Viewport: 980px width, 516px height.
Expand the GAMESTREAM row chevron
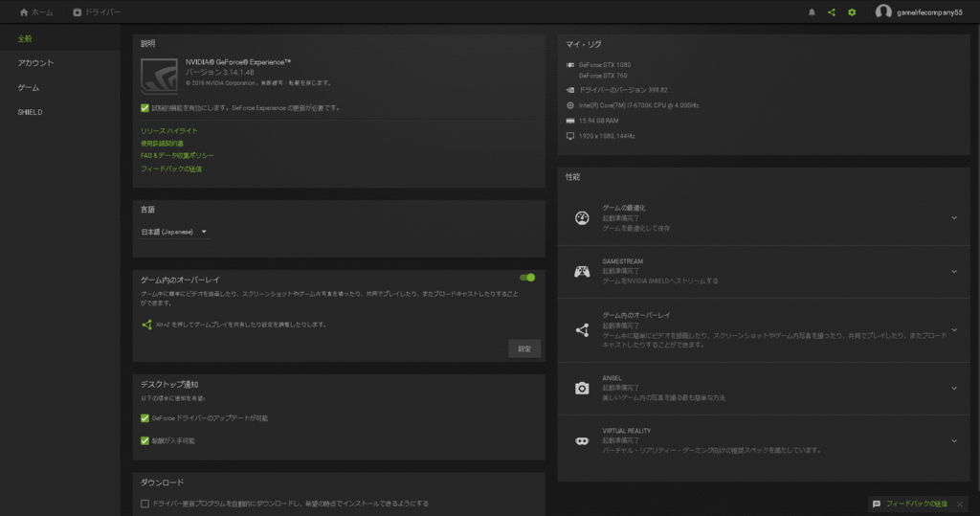tap(954, 272)
